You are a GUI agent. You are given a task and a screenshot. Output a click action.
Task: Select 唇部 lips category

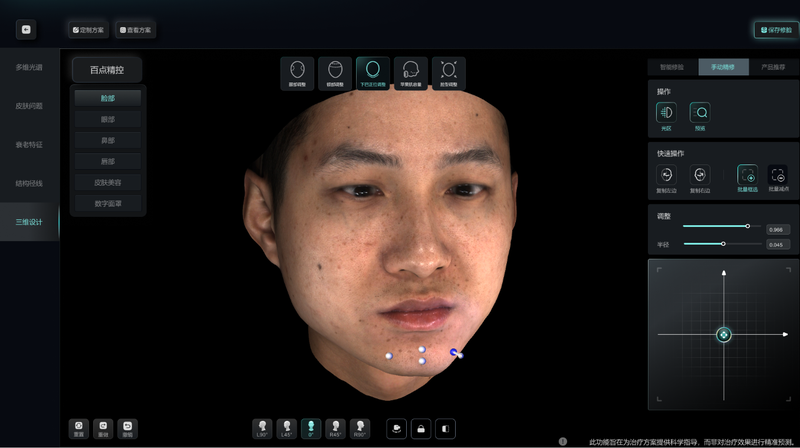click(108, 161)
